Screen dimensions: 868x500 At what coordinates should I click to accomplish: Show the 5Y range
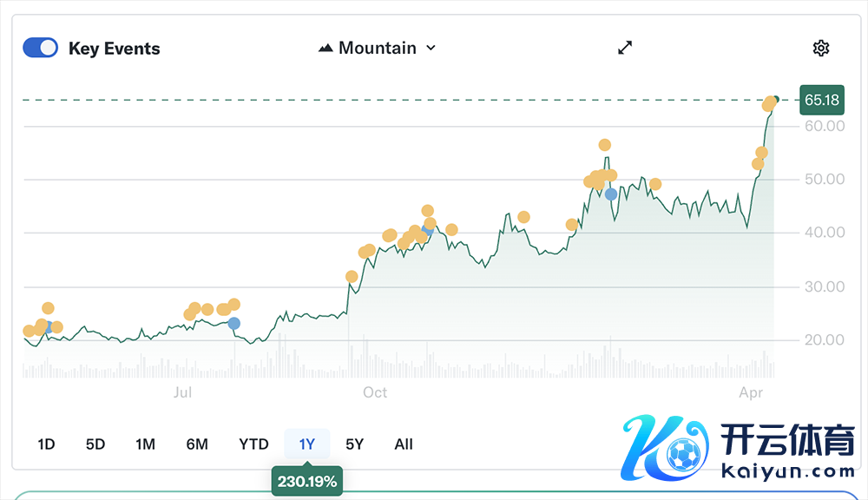point(354,444)
